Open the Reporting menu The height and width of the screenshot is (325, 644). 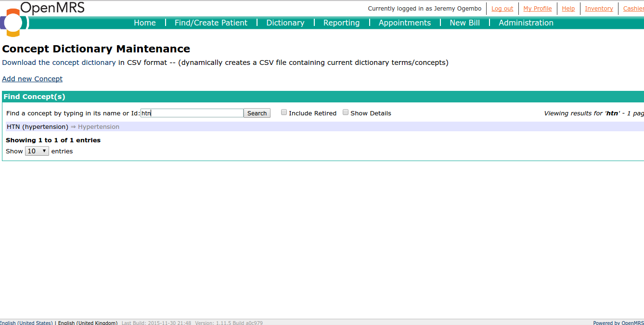341,23
